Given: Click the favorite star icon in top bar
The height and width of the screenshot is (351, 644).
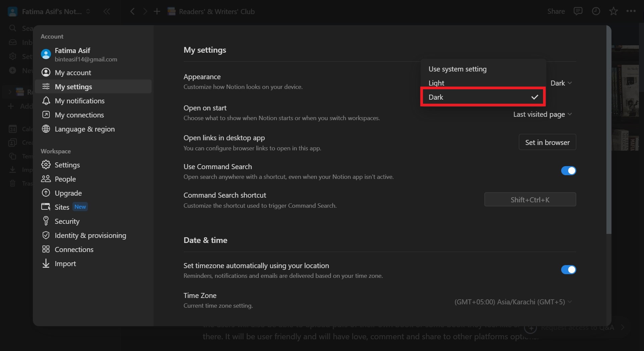Looking at the screenshot, I should pos(613,11).
